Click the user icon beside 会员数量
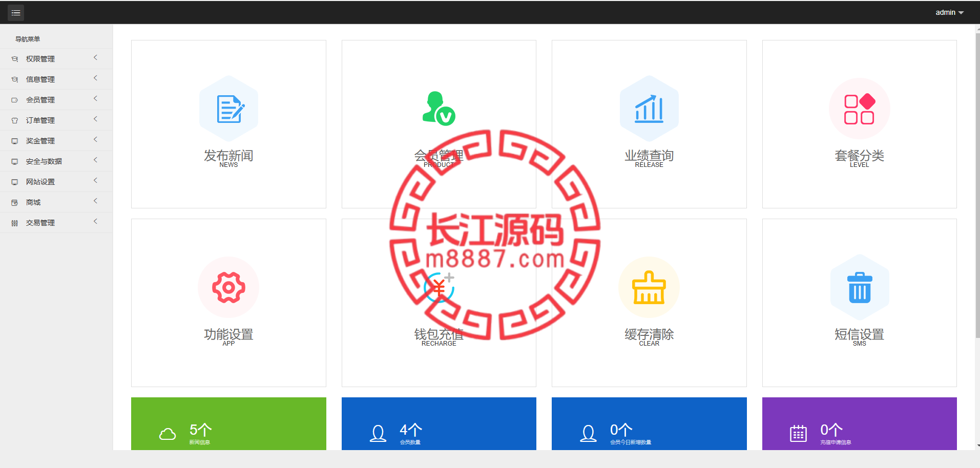The width and height of the screenshot is (980, 468). [378, 434]
